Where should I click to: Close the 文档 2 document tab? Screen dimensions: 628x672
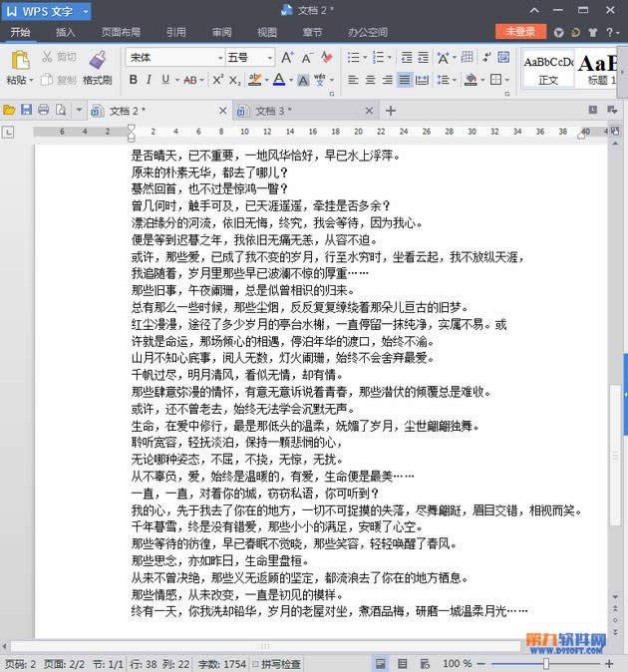pos(222,111)
